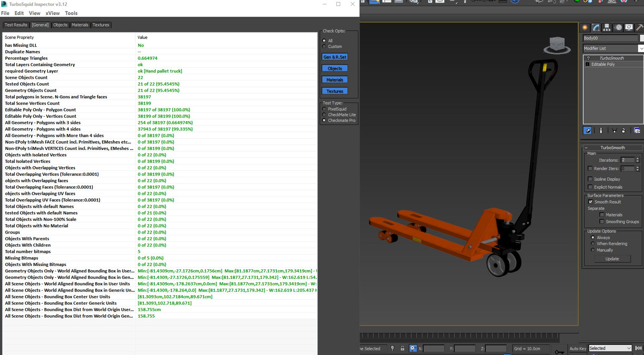
Task: Select When Rendering update option
Action: tap(593, 244)
